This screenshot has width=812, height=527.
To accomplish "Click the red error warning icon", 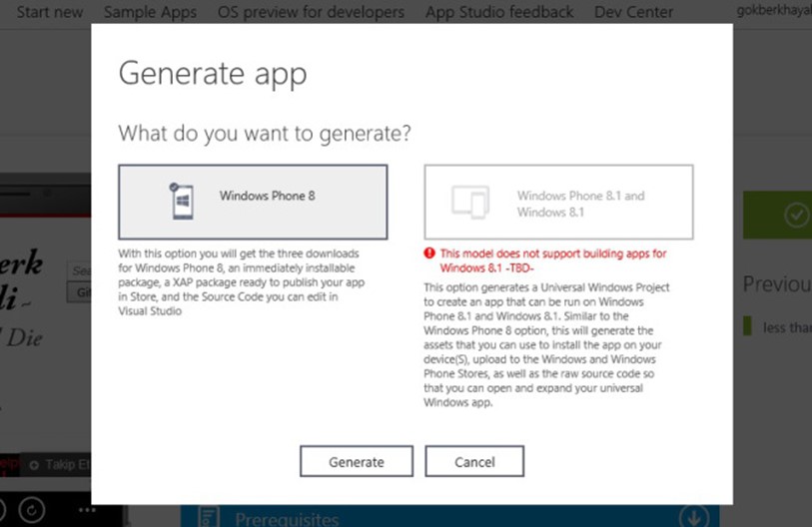I will click(429, 254).
